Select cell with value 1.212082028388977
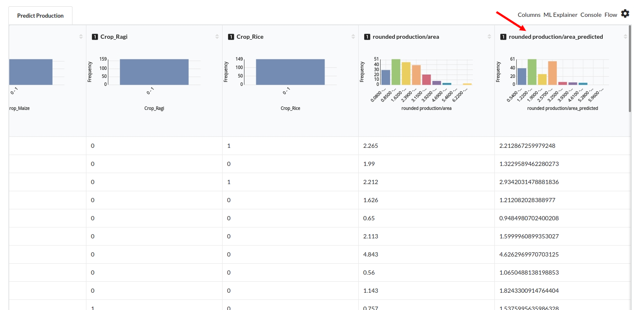The image size is (644, 310). point(563,200)
